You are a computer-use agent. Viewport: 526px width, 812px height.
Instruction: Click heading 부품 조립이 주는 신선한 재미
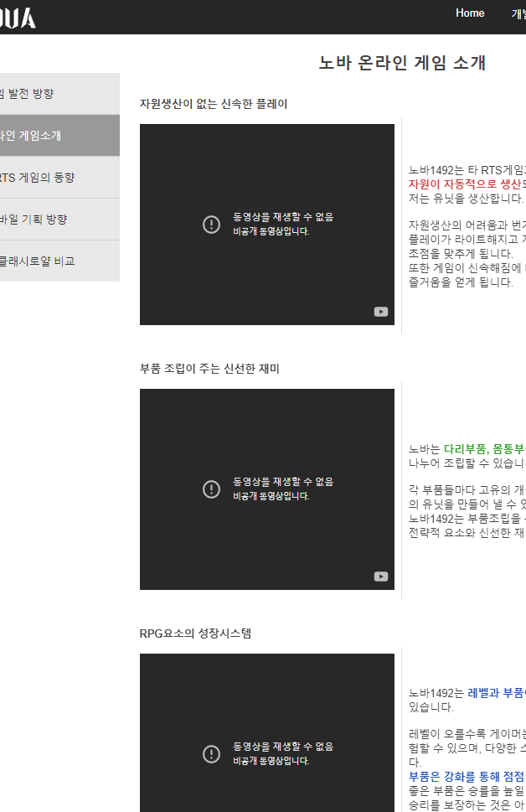[209, 369]
